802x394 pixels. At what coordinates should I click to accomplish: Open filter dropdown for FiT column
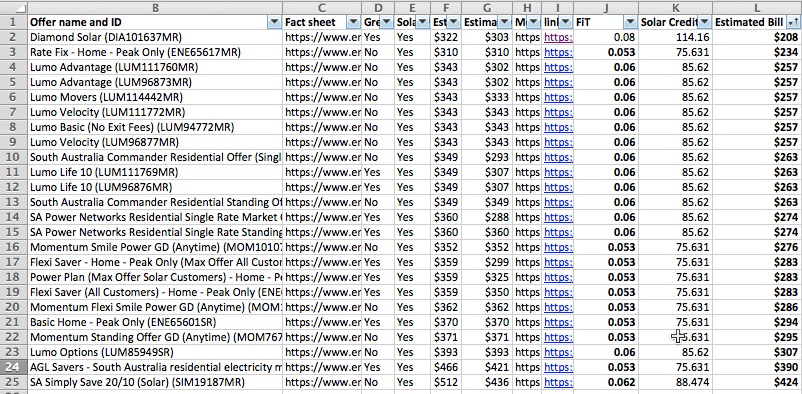point(630,22)
